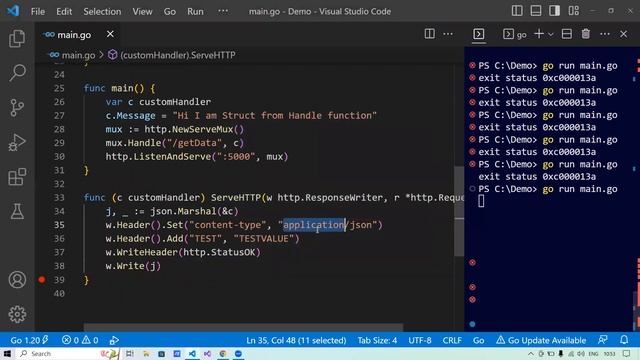Screen dimensions: 640x360
Task: Close the main.go tab
Action: point(110,34)
